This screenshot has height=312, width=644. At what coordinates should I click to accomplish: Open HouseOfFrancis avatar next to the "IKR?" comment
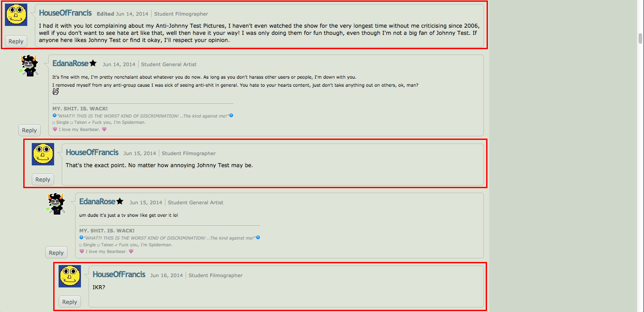pyautogui.click(x=70, y=276)
